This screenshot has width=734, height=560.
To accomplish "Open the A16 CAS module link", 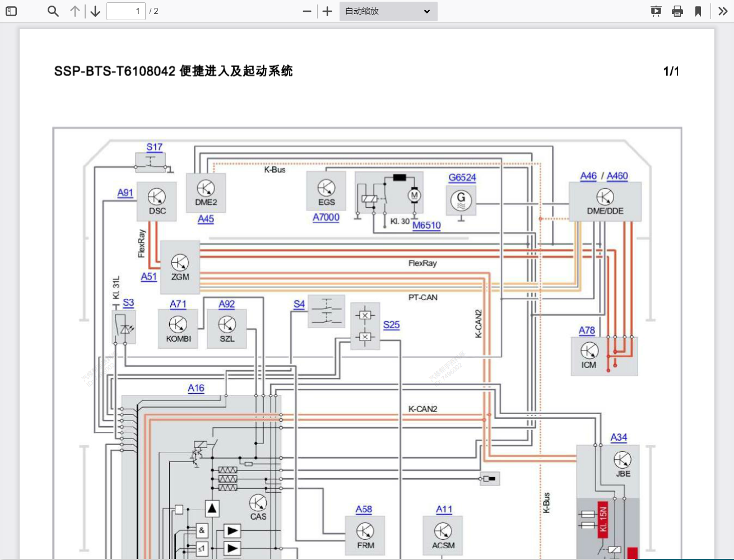I will coord(196,388).
